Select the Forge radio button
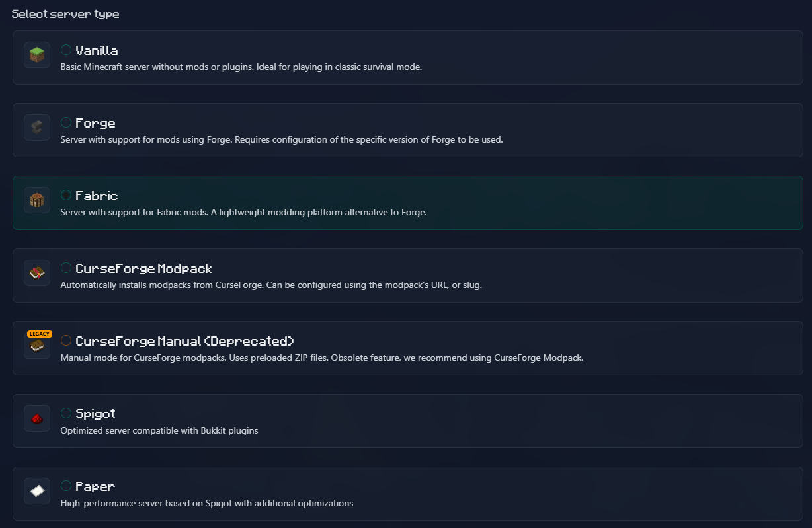The height and width of the screenshot is (528, 812). (x=66, y=122)
